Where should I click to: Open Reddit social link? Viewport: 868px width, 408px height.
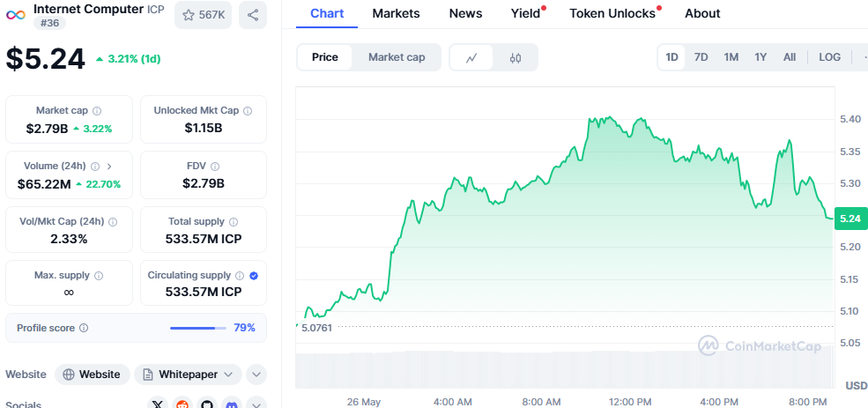(x=182, y=404)
